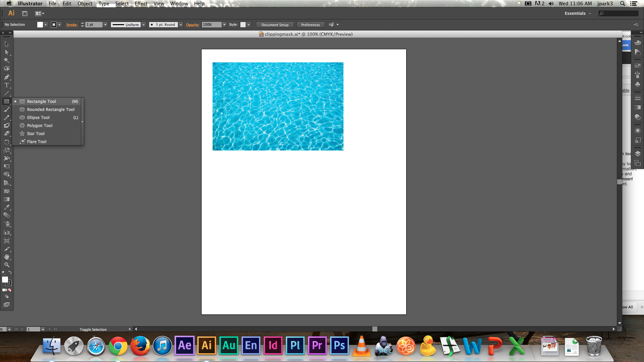Open the stroke weight dropdown

tap(105, 25)
